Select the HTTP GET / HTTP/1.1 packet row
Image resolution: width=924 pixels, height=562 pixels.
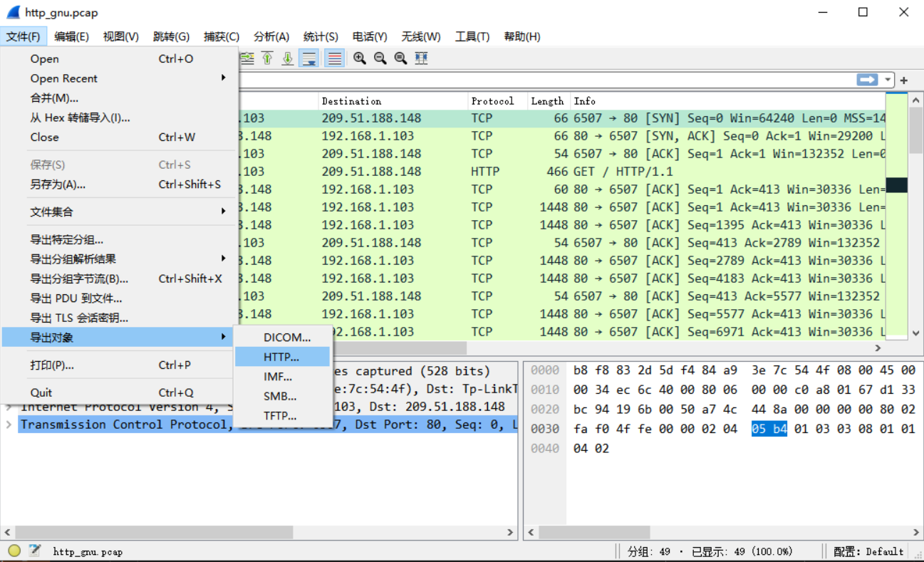[x=561, y=172]
